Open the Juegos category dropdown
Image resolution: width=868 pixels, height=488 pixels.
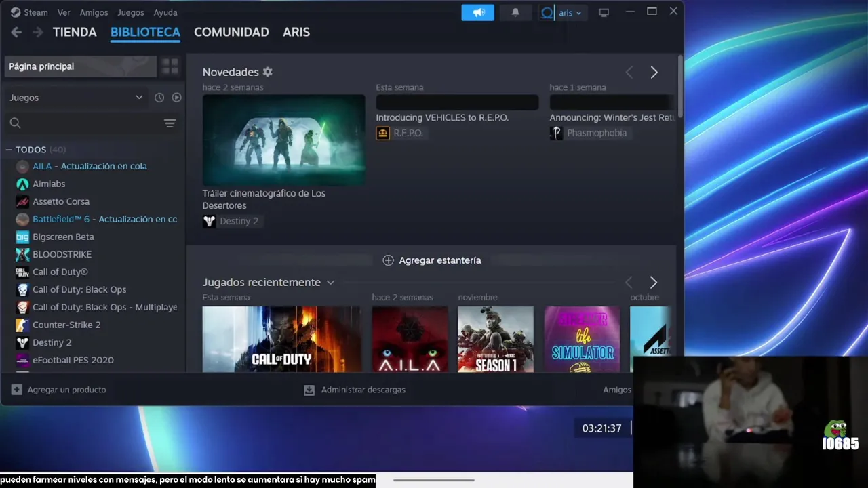pos(77,98)
